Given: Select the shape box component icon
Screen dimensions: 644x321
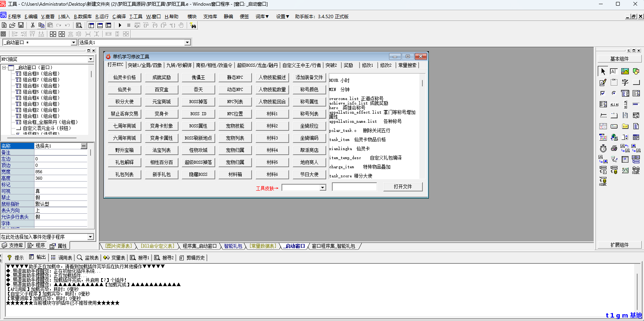Looking at the screenshot, I should pyautogui.click(x=636, y=71).
